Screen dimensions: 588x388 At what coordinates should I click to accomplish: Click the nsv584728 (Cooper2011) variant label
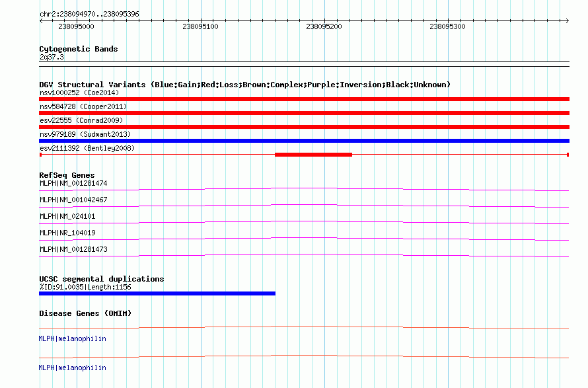[83, 106]
